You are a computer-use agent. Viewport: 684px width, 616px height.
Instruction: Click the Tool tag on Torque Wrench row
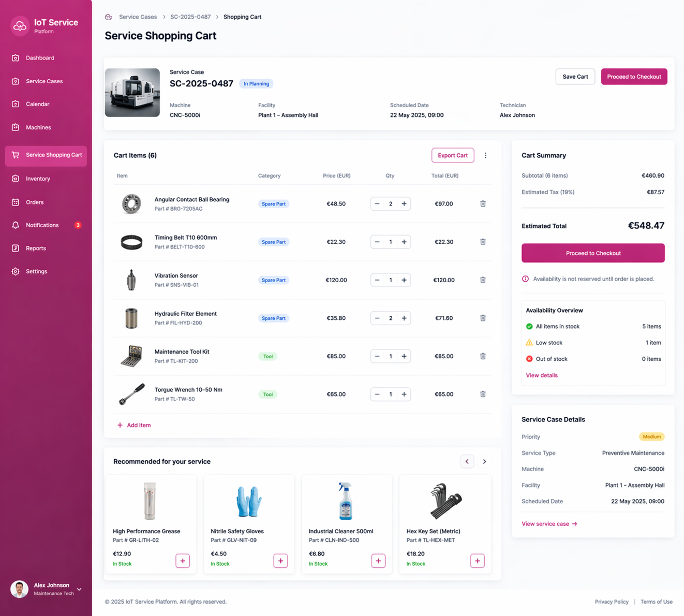[x=267, y=394]
